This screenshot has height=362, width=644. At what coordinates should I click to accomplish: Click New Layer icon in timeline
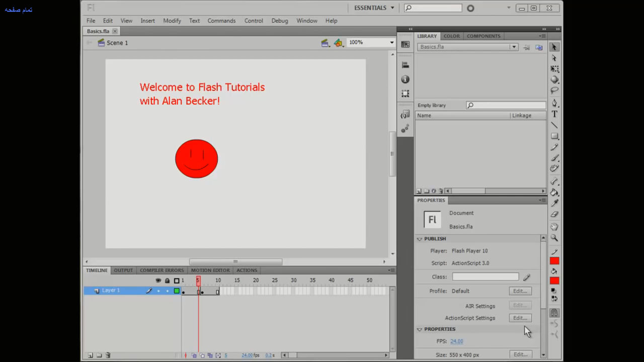[x=91, y=355]
